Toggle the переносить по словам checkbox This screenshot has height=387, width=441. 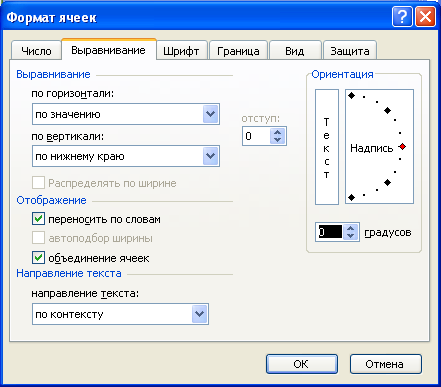coord(38,219)
